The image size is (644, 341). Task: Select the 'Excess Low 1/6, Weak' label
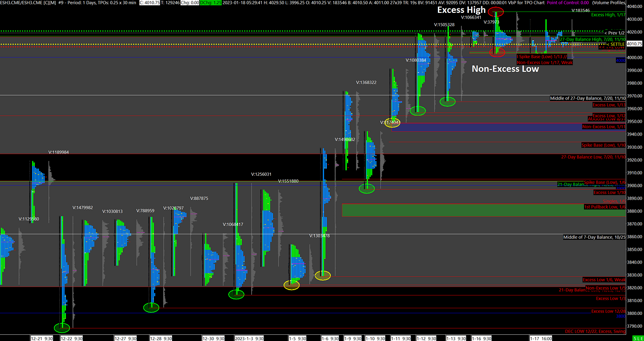tap(604, 279)
